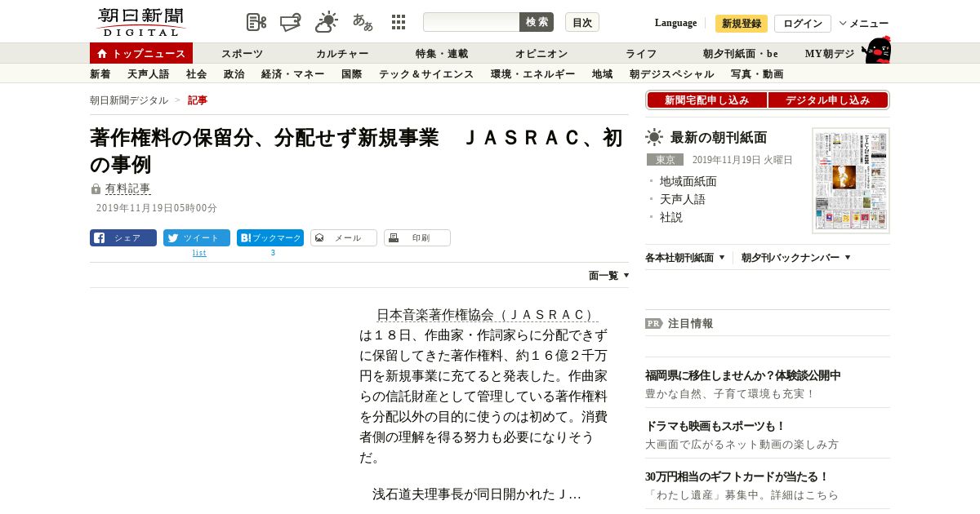Go to テック&サイエンス subsection
The height and width of the screenshot is (514, 980).
(x=426, y=74)
